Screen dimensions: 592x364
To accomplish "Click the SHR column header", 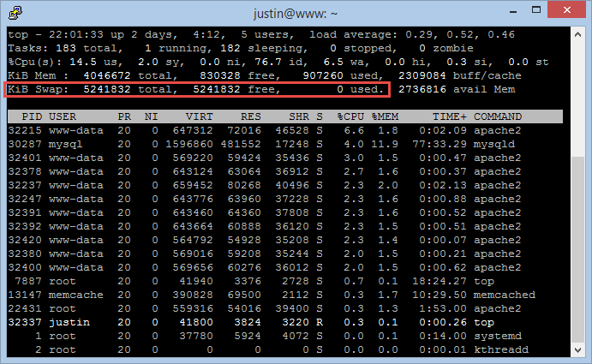I will 299,116.
